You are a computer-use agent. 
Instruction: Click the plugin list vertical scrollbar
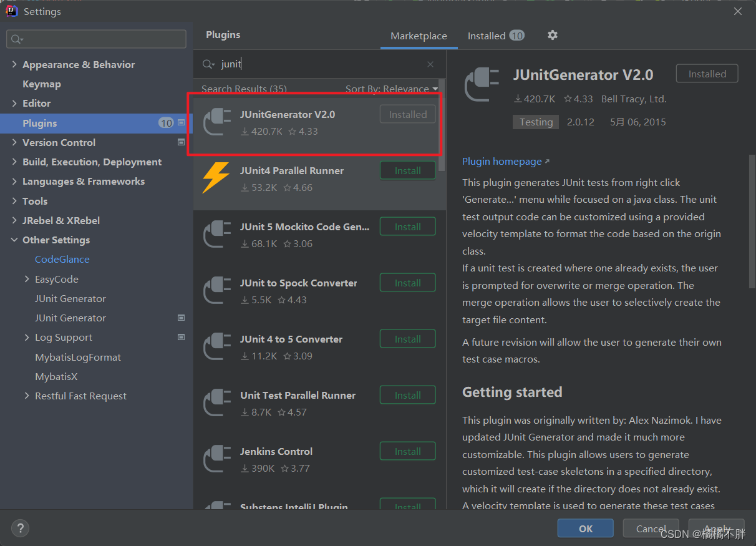pyautogui.click(x=442, y=125)
